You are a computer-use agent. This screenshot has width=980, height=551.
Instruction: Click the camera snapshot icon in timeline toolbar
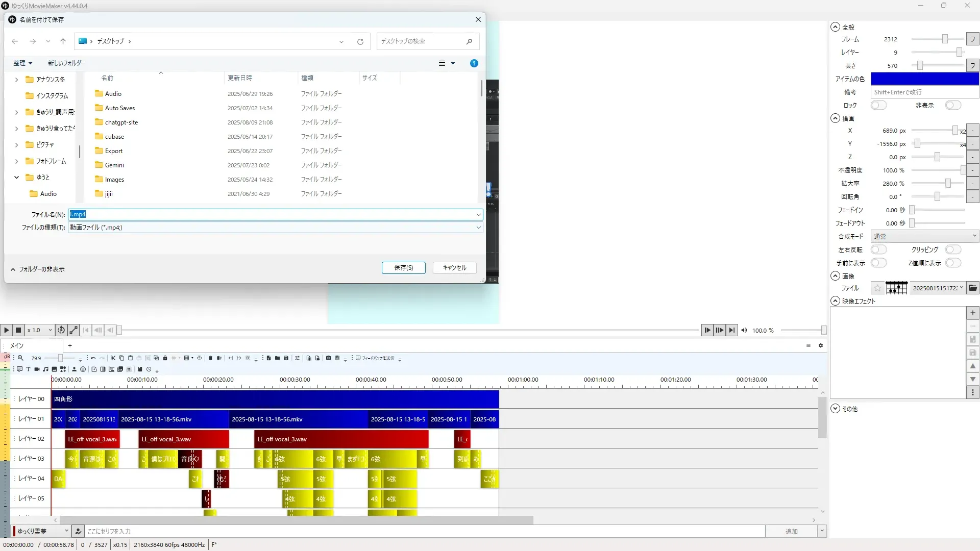[x=328, y=358]
